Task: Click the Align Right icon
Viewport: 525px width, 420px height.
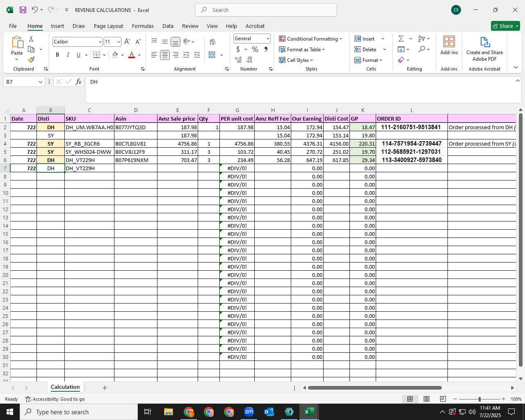Action: [x=176, y=55]
